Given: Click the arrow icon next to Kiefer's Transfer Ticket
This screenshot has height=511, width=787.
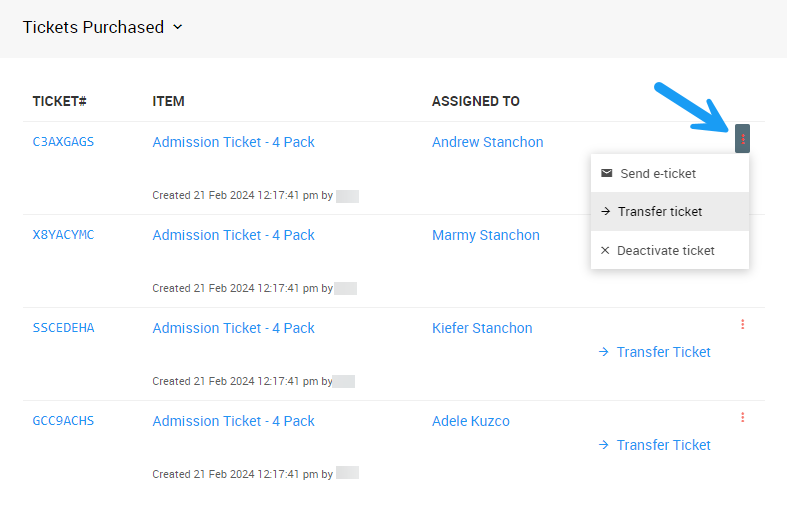Looking at the screenshot, I should click(x=603, y=352).
